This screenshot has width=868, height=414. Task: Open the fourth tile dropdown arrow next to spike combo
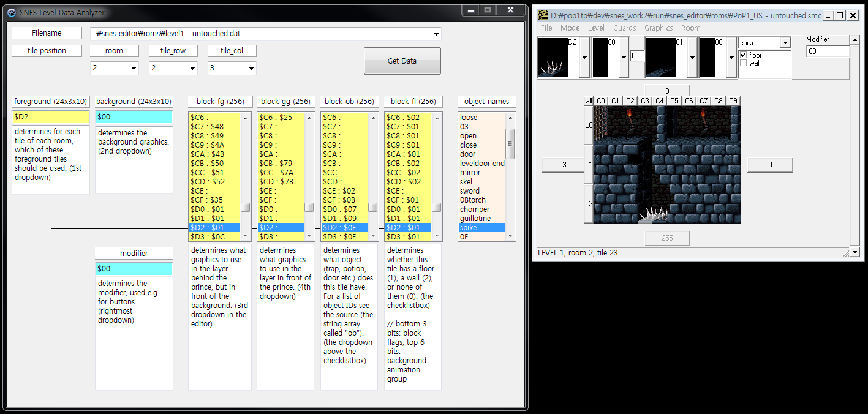coord(731,58)
